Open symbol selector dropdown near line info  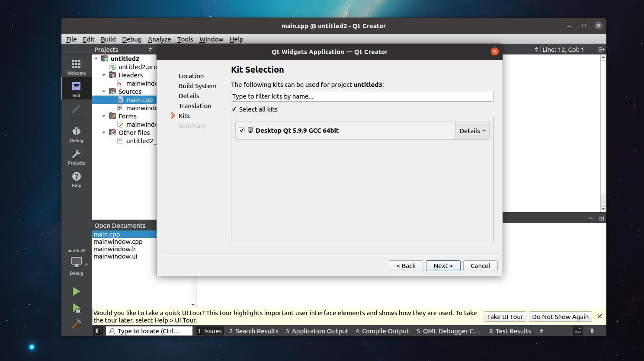tap(536, 49)
